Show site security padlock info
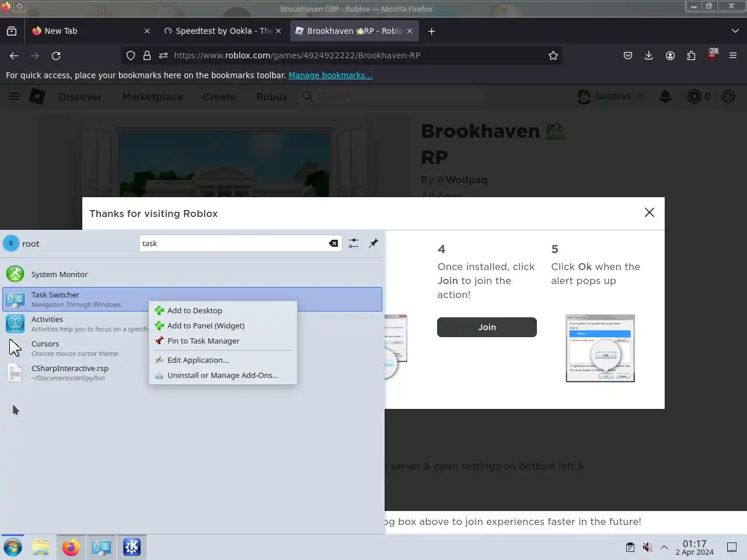This screenshot has width=747, height=560. point(147,55)
